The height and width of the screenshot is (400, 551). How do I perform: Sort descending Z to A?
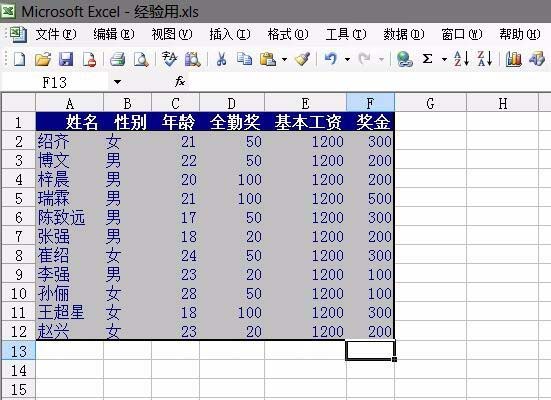pos(484,59)
